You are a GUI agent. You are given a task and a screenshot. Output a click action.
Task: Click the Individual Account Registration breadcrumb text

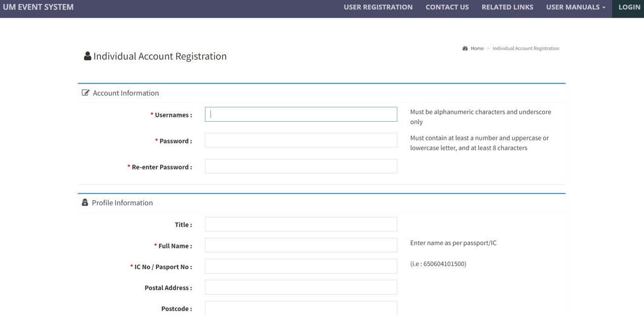526,48
